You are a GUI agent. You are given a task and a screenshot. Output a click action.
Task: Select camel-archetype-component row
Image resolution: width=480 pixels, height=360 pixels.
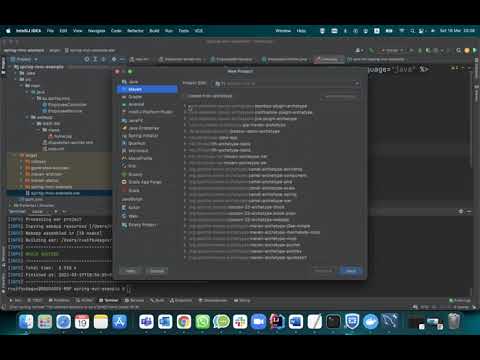272,176
